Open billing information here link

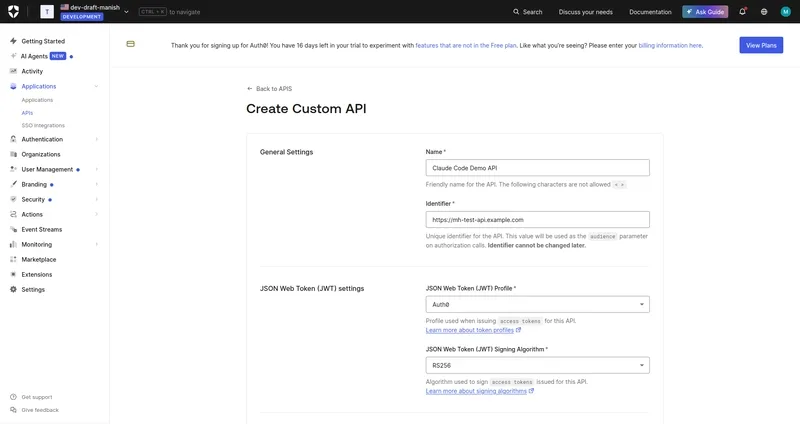[670, 45]
